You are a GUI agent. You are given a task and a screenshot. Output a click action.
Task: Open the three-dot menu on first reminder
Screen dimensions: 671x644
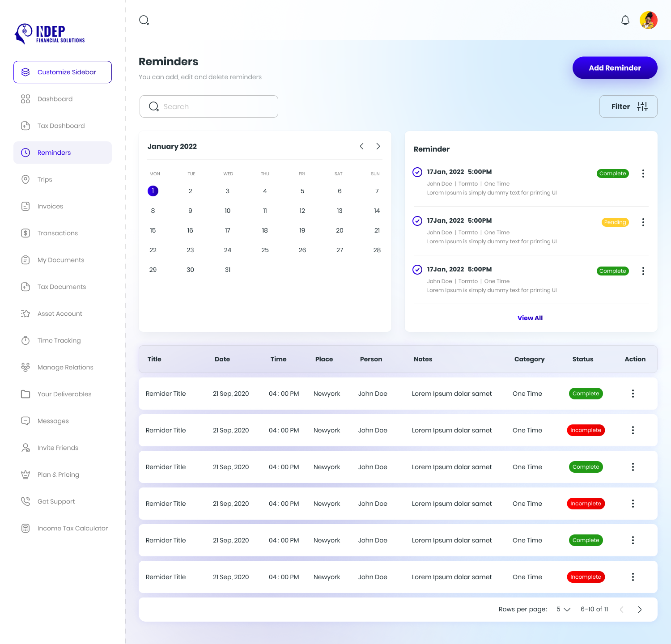pyautogui.click(x=643, y=174)
